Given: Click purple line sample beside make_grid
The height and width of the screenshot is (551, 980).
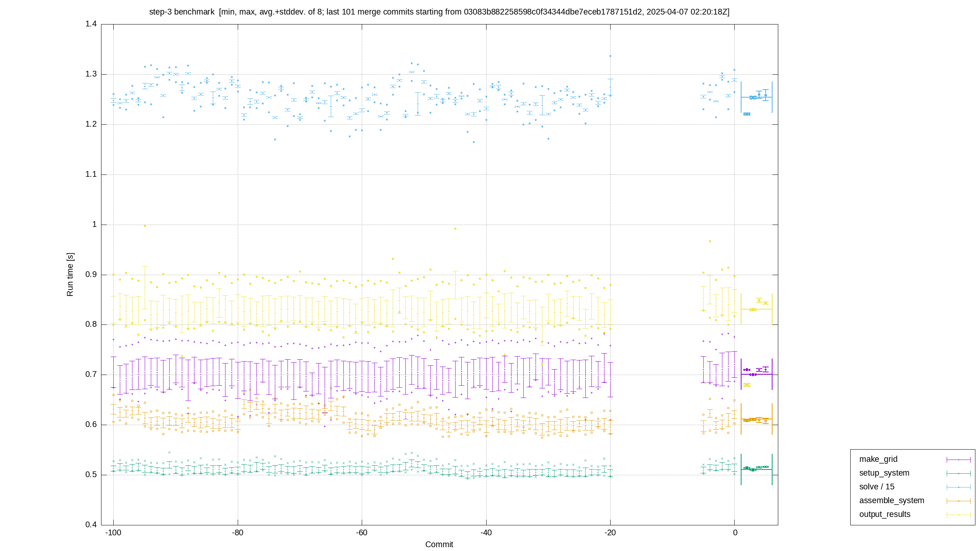Looking at the screenshot, I should [x=959, y=460].
